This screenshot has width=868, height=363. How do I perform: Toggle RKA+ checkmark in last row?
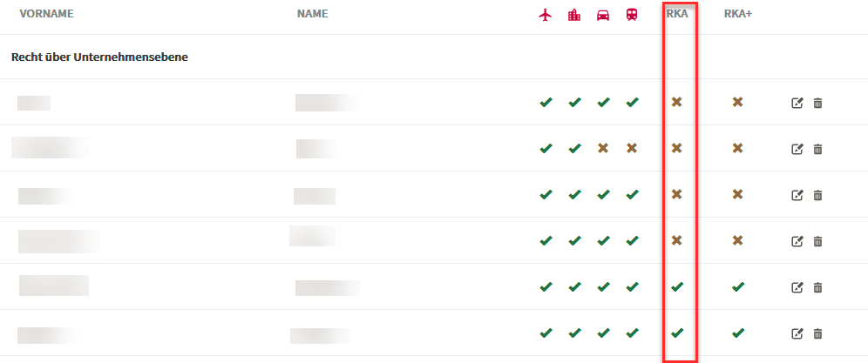tap(737, 333)
